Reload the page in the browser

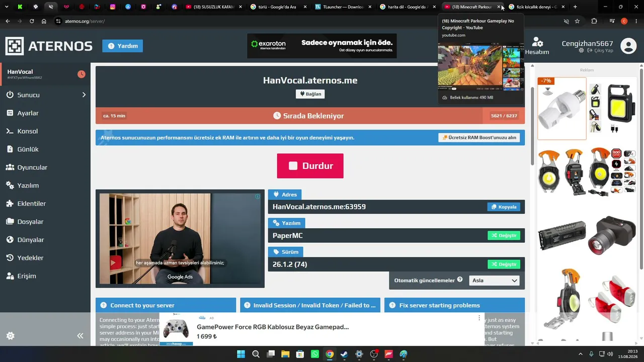pyautogui.click(x=32, y=21)
